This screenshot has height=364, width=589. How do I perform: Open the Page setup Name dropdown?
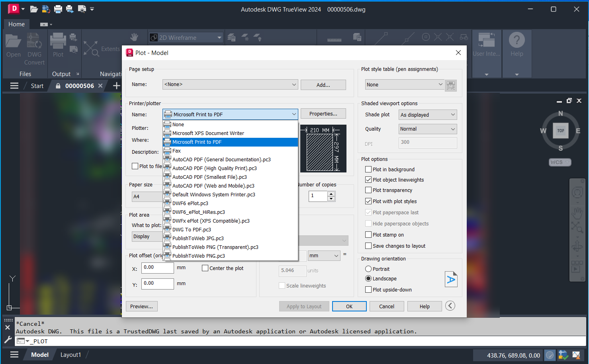click(230, 84)
